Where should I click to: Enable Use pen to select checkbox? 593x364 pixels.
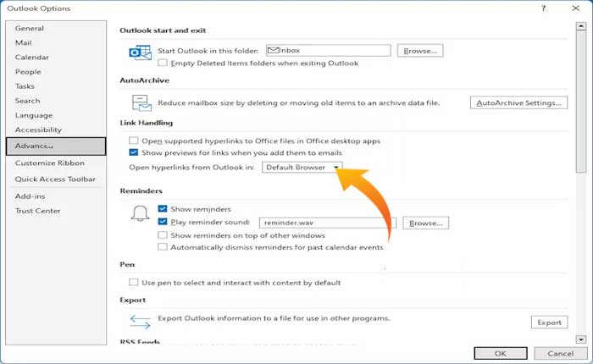point(134,283)
